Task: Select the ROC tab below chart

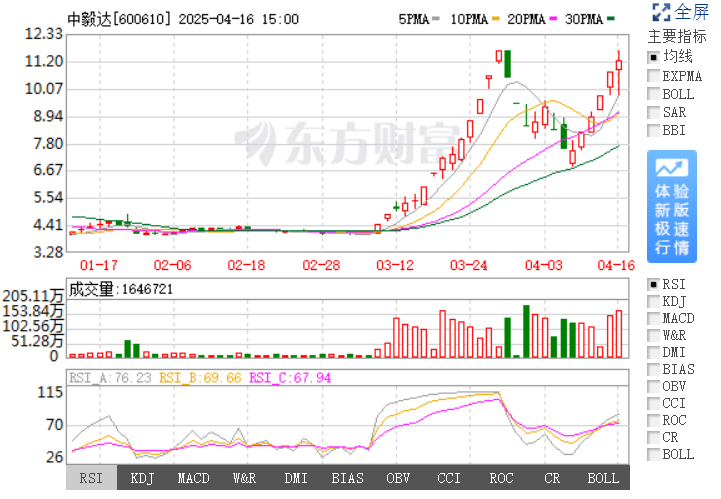Action: (x=501, y=479)
